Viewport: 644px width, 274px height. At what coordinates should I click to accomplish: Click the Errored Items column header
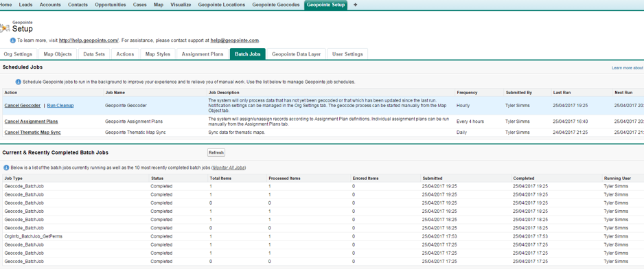pyautogui.click(x=365, y=179)
